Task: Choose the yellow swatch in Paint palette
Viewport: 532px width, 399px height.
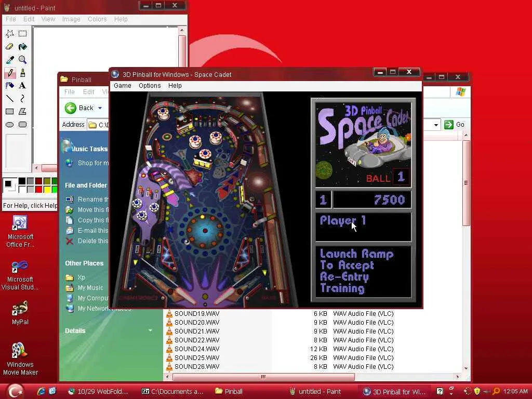Action: 47,189
